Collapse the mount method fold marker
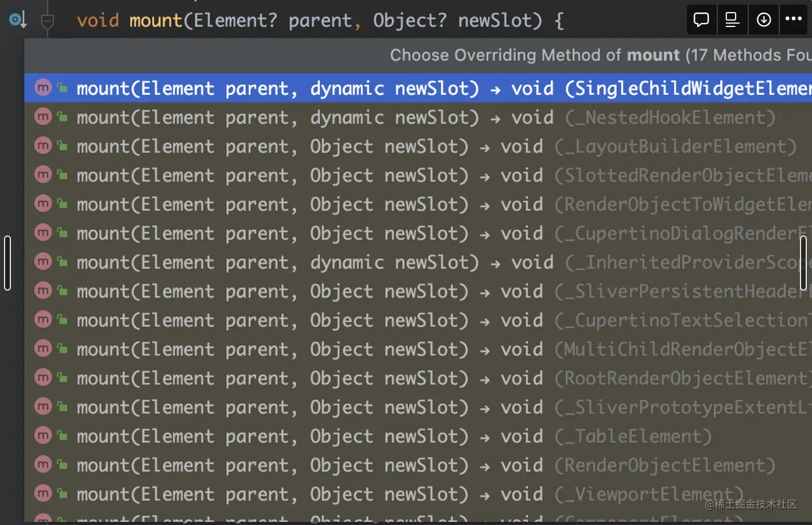 pos(48,22)
